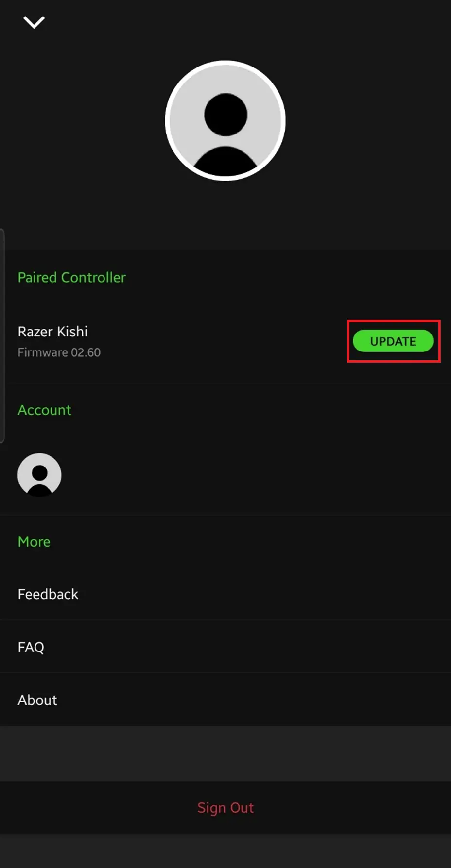The image size is (451, 868).
Task: Tap the large profile picture avatar
Action: click(225, 120)
